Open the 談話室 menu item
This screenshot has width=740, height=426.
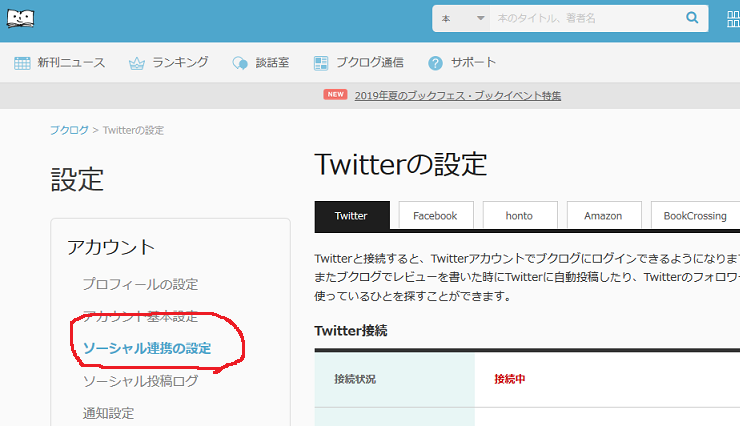pyautogui.click(x=272, y=62)
